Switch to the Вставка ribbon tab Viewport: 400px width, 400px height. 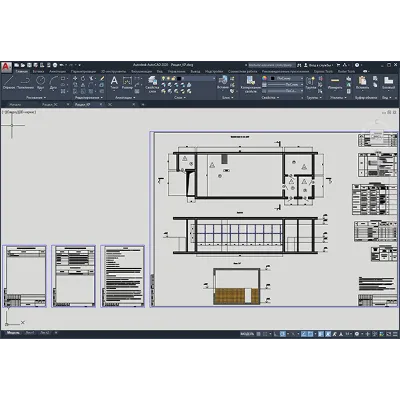[x=38, y=71]
